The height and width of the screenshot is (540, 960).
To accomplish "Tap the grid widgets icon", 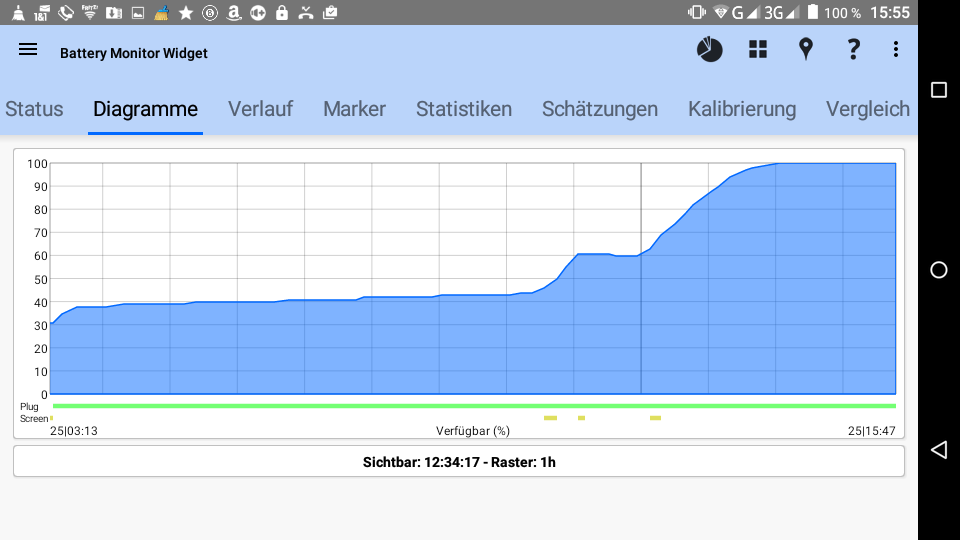I will pos(758,50).
